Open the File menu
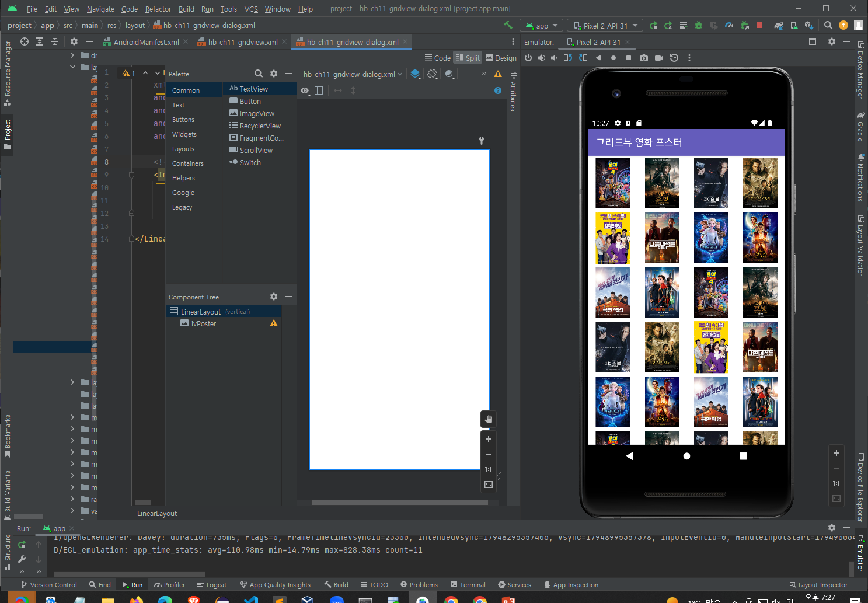Viewport: 868px width, 603px height. pos(32,9)
